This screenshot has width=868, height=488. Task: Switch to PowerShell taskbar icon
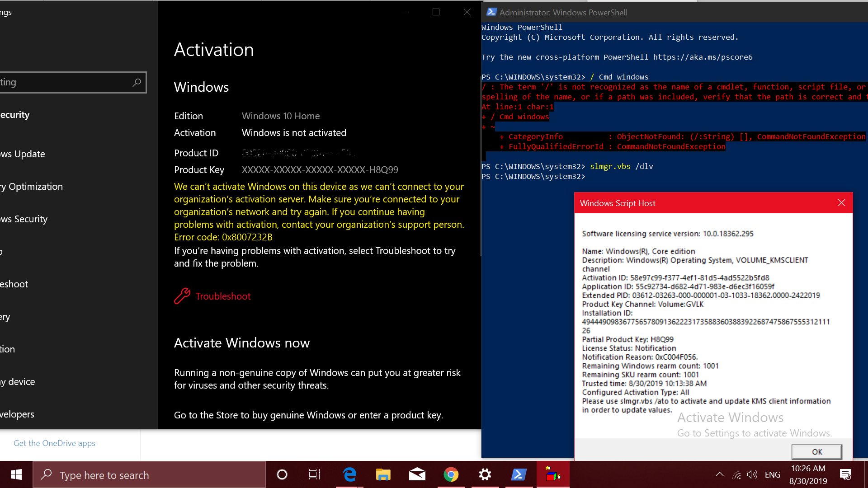pyautogui.click(x=519, y=474)
